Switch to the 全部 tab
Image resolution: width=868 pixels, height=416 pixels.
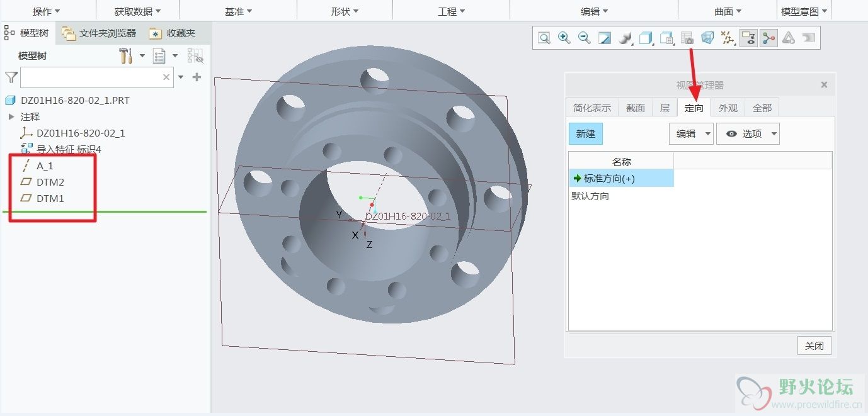tap(762, 108)
